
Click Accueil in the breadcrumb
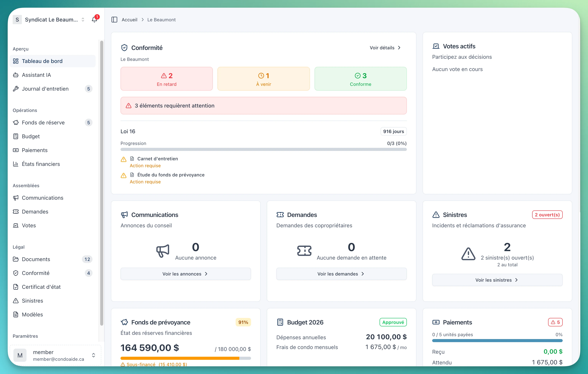tap(129, 20)
